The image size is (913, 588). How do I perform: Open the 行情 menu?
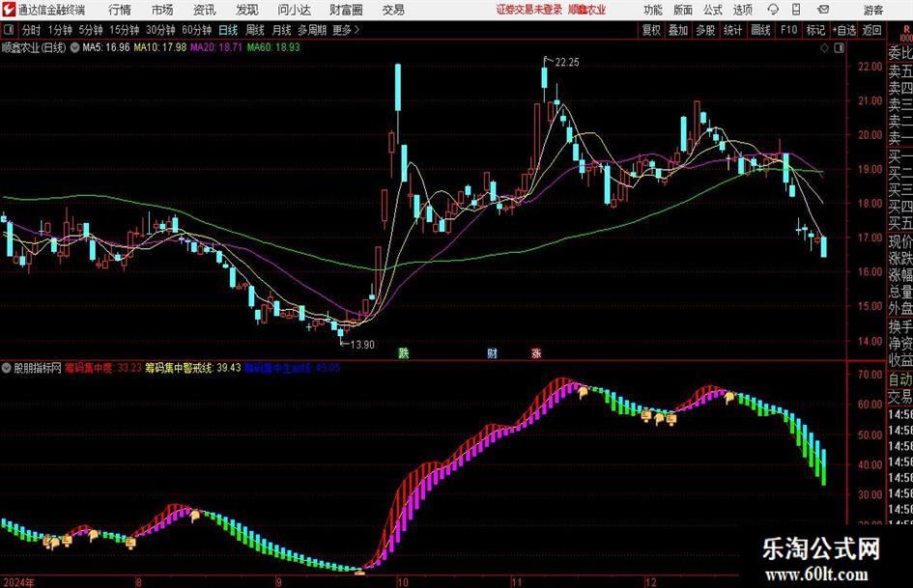pyautogui.click(x=120, y=10)
